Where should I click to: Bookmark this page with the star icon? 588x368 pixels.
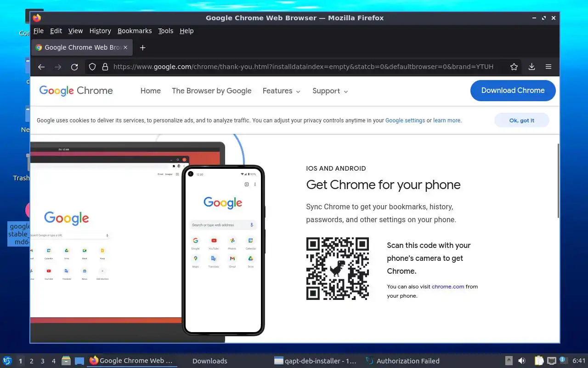point(514,67)
